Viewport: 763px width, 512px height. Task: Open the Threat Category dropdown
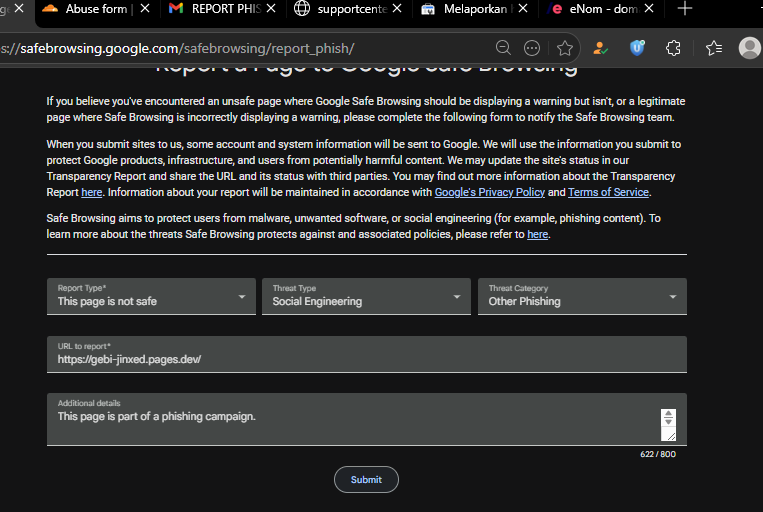click(582, 296)
